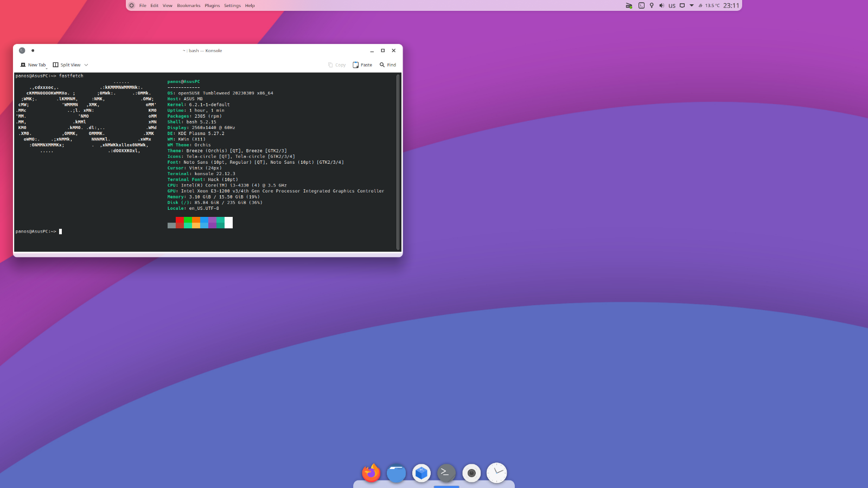Open the blue cube dock icon
This screenshot has height=488, width=868.
[x=422, y=473]
